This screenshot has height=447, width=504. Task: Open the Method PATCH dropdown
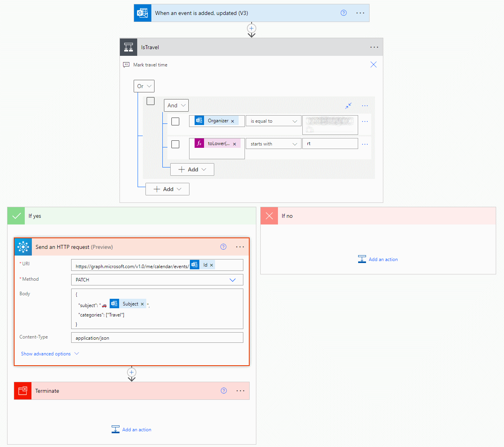[157, 280]
